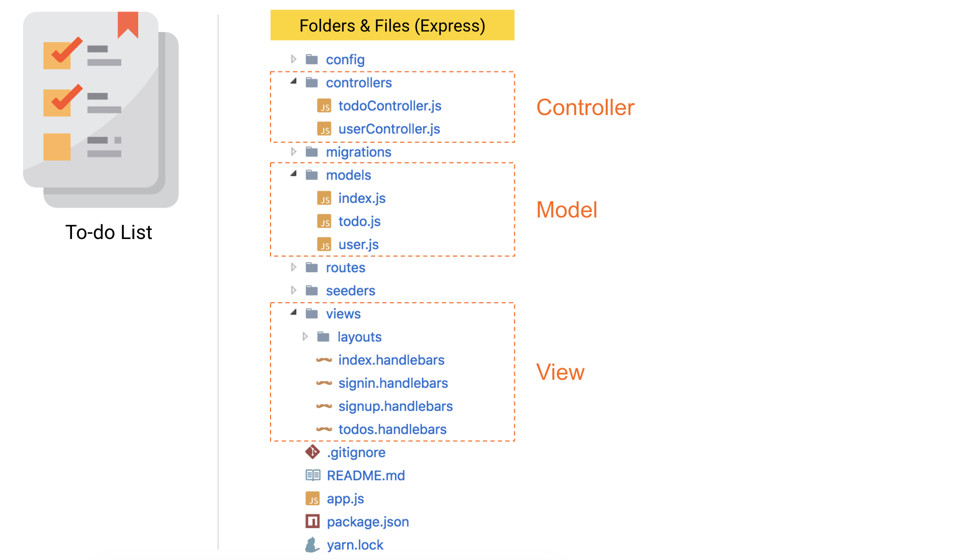This screenshot has width=954, height=560.
Task: Select todo.js in models folder
Action: point(359,222)
